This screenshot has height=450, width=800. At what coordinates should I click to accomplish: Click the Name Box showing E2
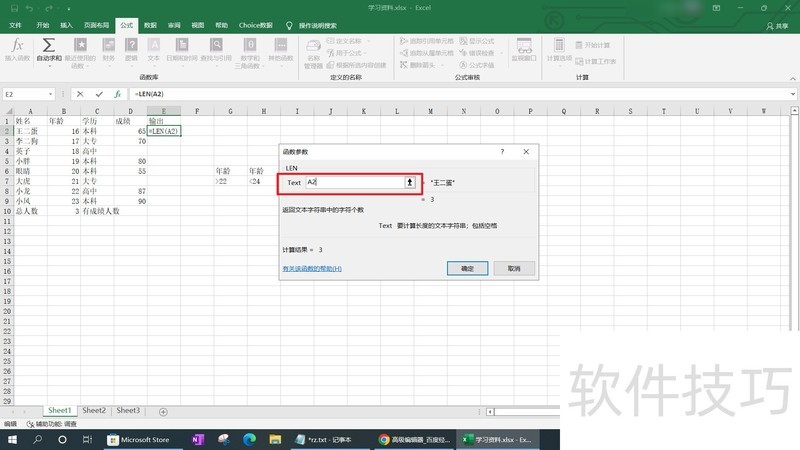[24, 94]
